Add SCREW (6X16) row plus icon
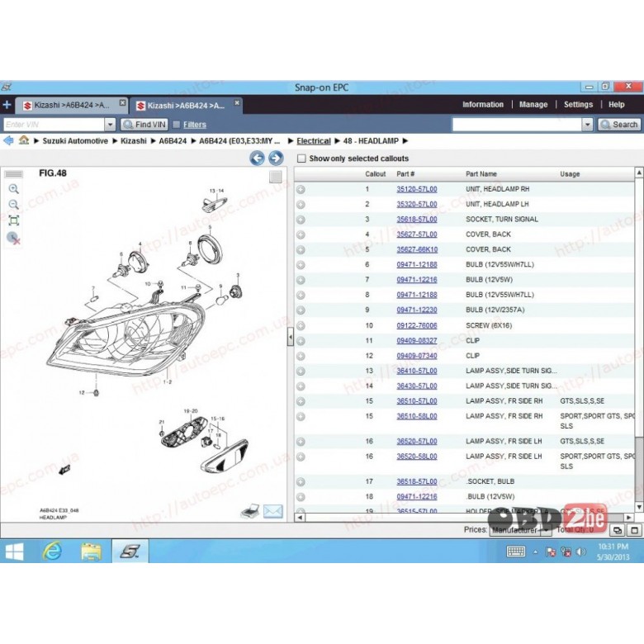This screenshot has width=644, height=644. tap(301, 325)
